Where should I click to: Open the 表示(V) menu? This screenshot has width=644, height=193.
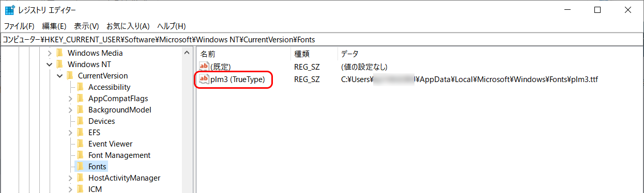click(86, 26)
